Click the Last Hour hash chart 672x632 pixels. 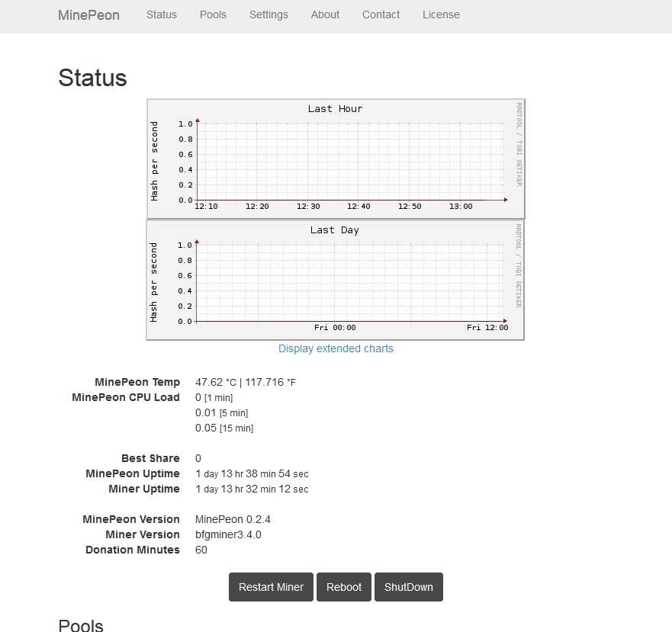pyautogui.click(x=336, y=159)
